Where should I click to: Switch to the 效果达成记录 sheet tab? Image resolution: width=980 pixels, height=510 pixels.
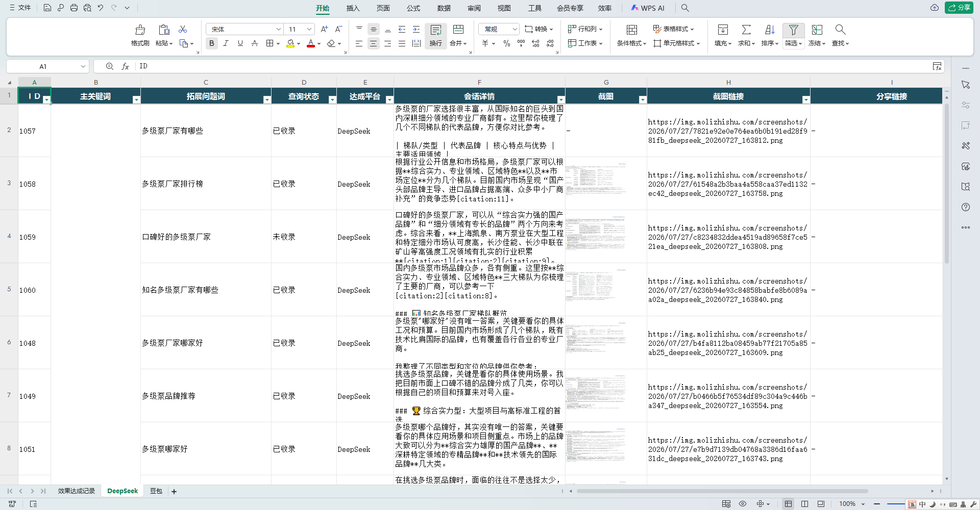pos(76,491)
